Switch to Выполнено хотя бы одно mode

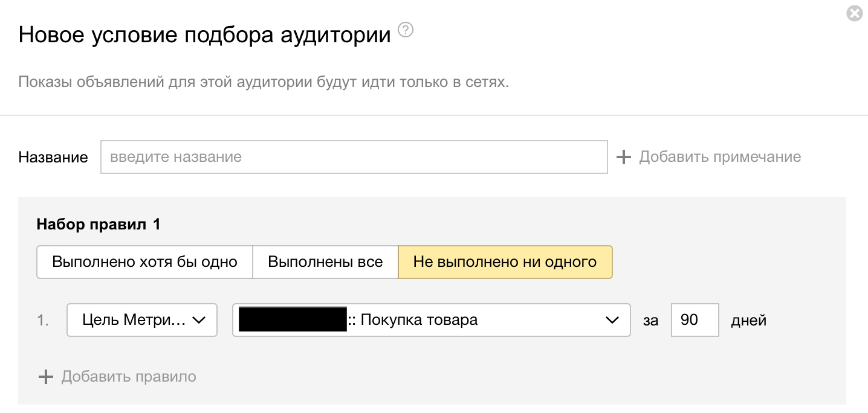pyautogui.click(x=144, y=261)
